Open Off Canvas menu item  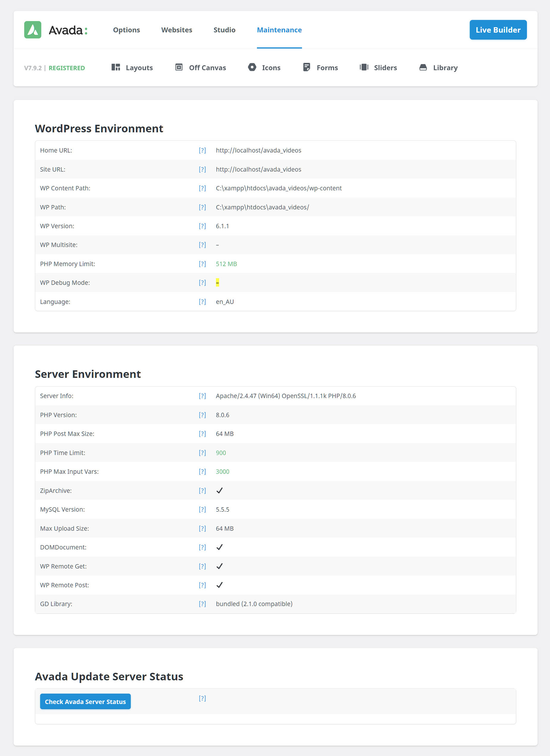207,68
